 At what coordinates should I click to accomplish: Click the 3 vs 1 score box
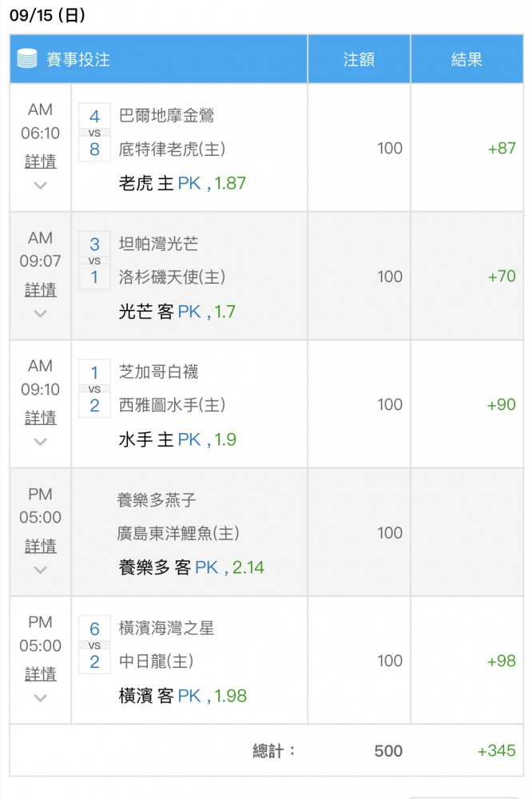(94, 260)
